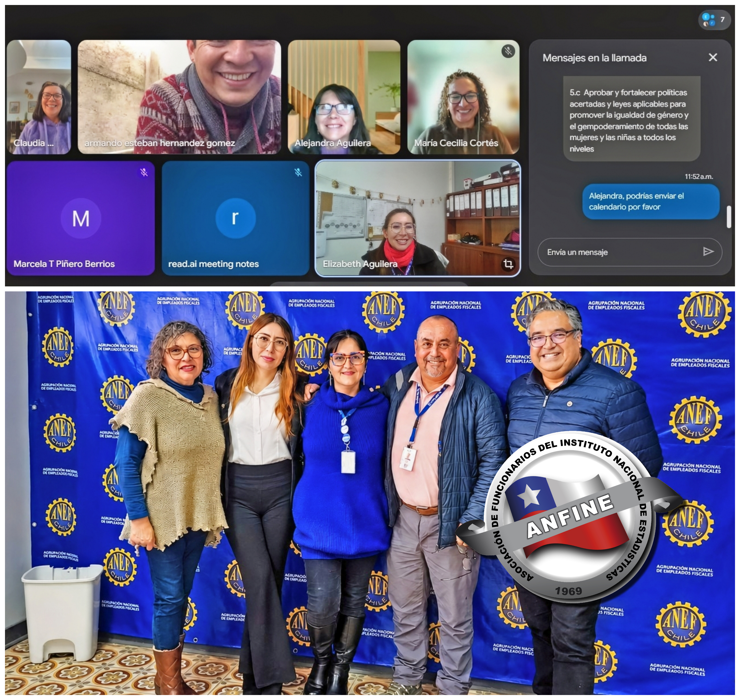740x700 pixels.
Task: Close the Mensajes en la llamada panel
Action: [x=712, y=57]
